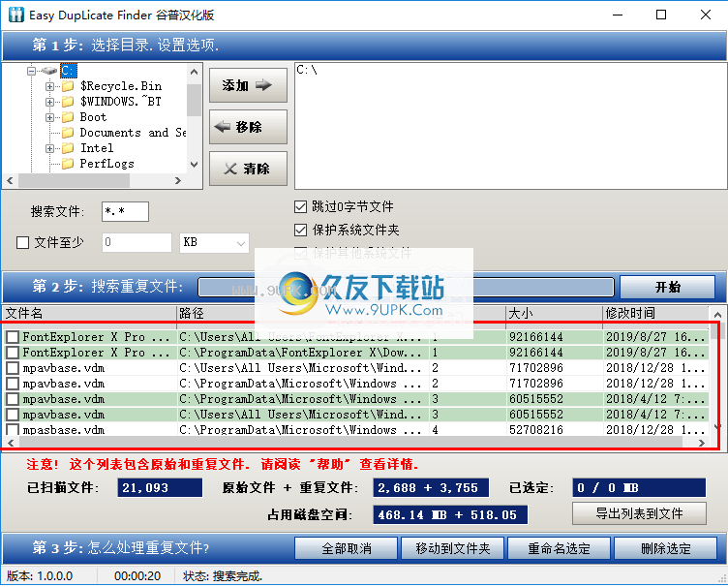Expand the $Recycle.Bin folder node
This screenshot has width=728, height=587.
point(49,86)
